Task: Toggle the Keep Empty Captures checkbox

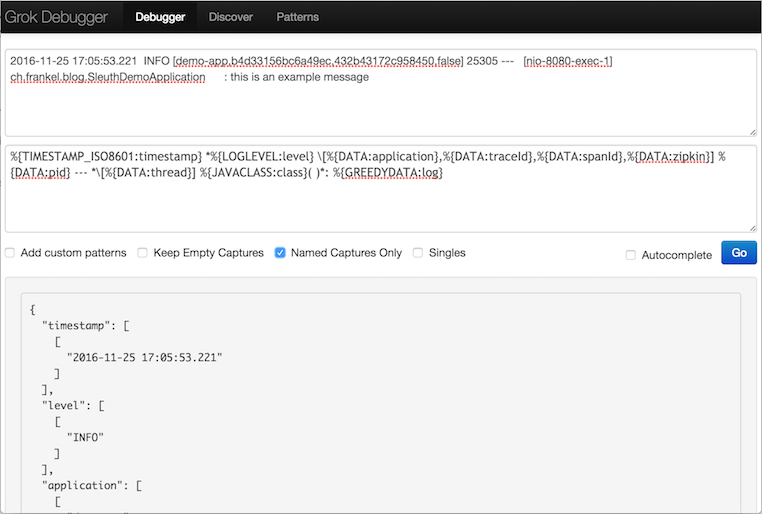Action: (143, 253)
